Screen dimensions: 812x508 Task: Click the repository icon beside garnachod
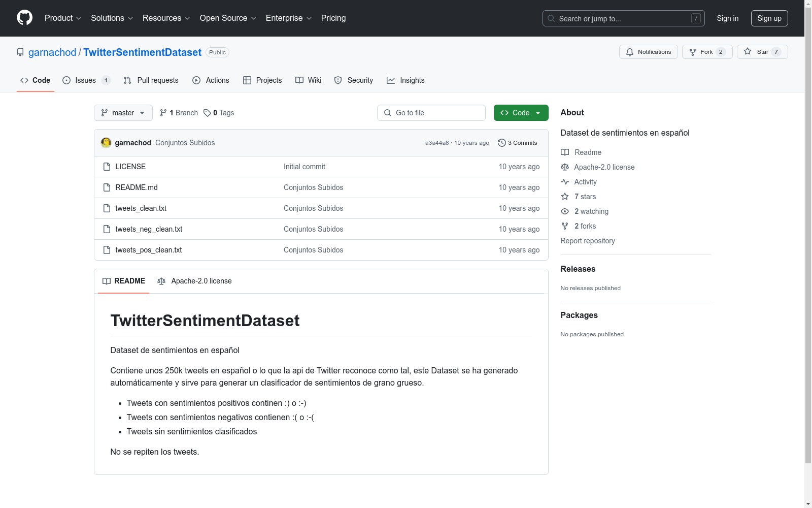(x=20, y=52)
